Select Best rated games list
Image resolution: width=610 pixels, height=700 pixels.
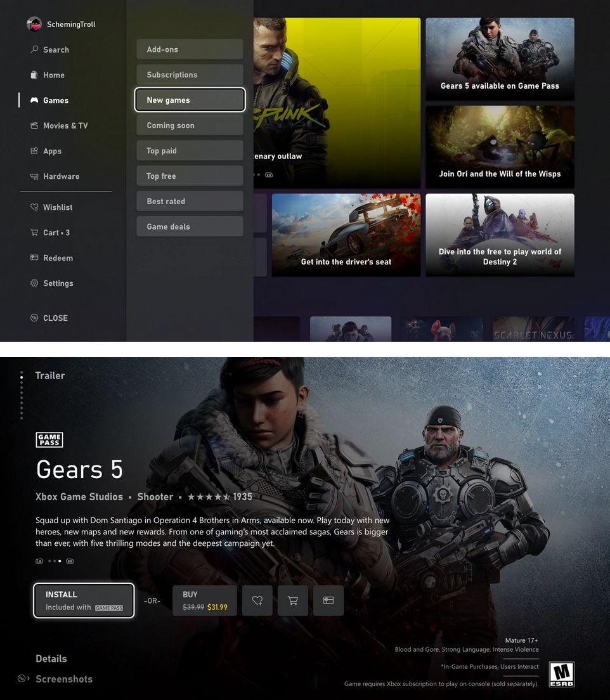coord(190,202)
